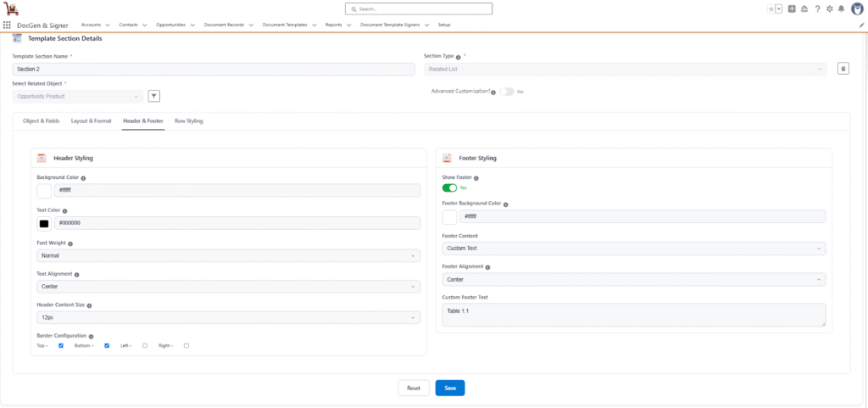Expand the Footer Content dropdown
Image resolution: width=868 pixels, height=408 pixels.
[634, 249]
